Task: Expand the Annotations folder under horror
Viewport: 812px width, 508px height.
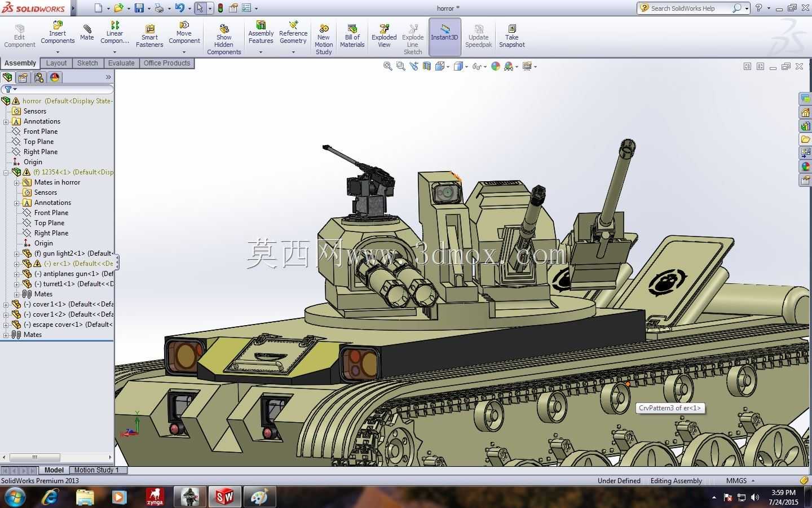Action: point(6,121)
